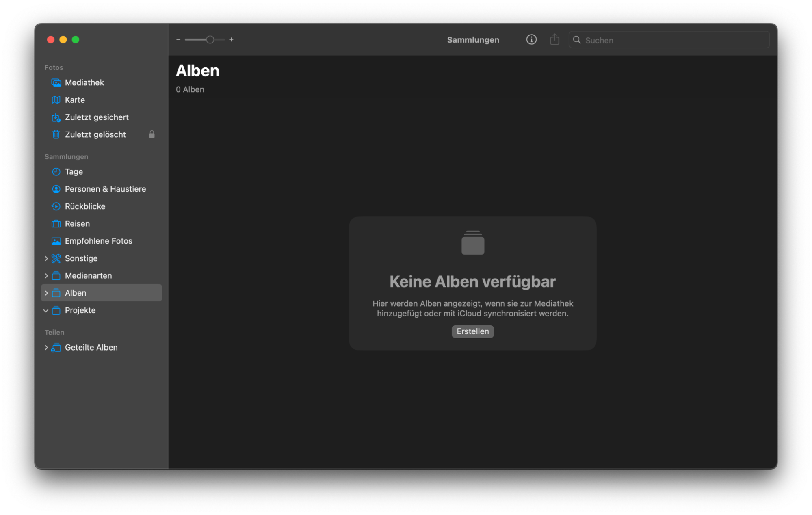Switch to the Sammlungen view
The image size is (812, 515).
(x=473, y=39)
